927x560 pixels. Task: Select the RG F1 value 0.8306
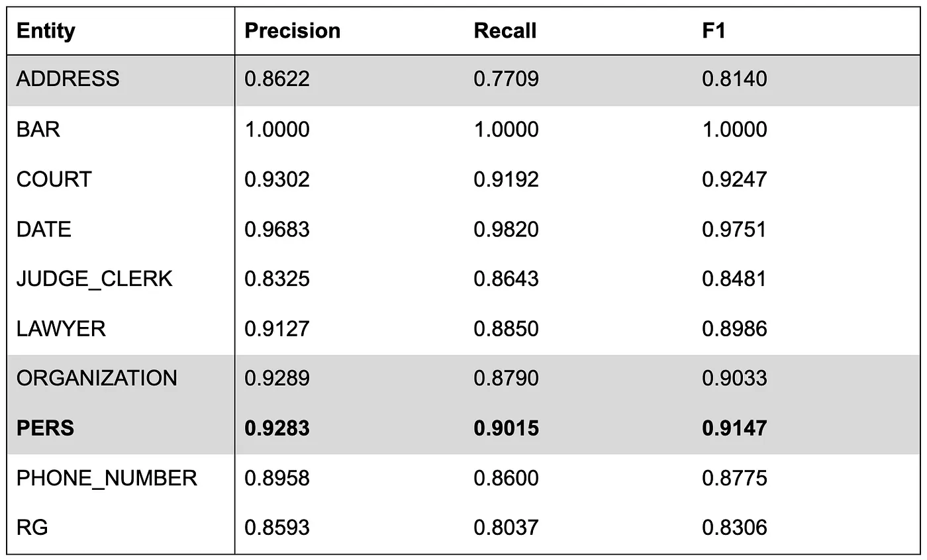point(734,528)
